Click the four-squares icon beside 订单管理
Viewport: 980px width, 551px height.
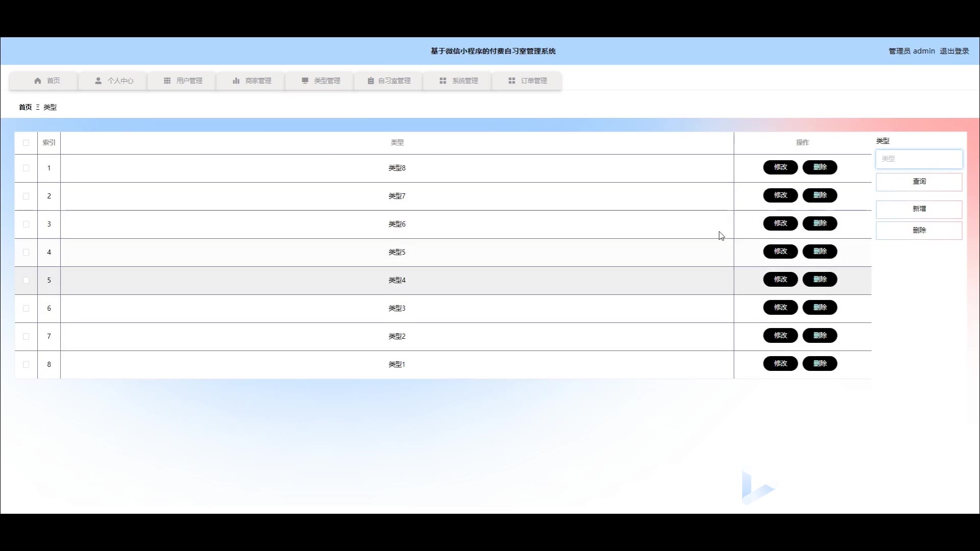click(511, 81)
